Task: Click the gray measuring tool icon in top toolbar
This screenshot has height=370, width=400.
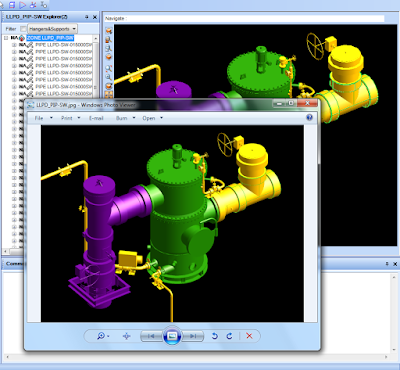Action: (x=43, y=5)
